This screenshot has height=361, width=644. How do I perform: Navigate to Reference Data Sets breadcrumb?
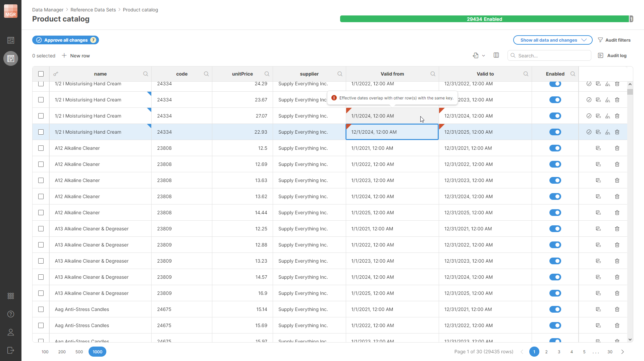coord(93,10)
